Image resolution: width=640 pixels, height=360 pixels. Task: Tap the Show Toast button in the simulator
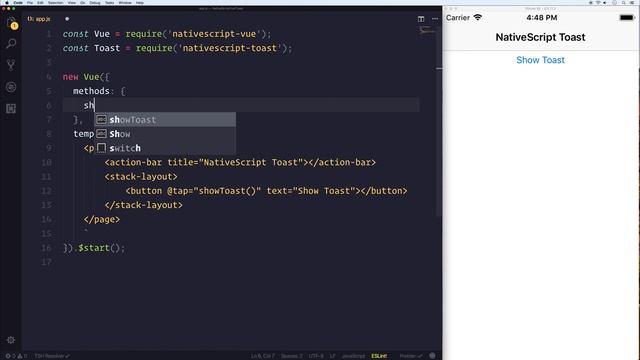pyautogui.click(x=540, y=60)
